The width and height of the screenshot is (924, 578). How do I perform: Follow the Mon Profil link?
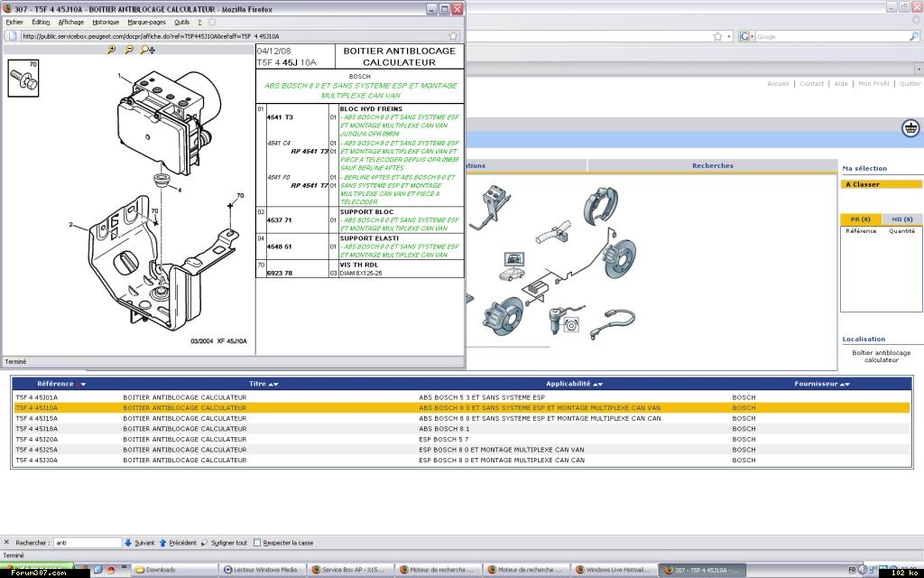click(x=873, y=84)
